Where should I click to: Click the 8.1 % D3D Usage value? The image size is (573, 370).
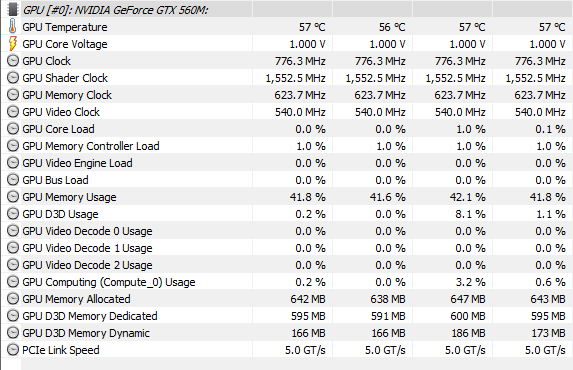[x=470, y=214]
